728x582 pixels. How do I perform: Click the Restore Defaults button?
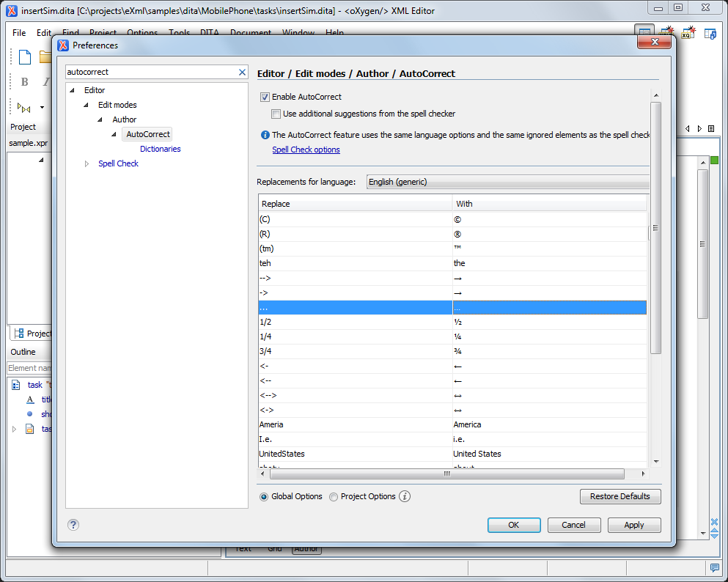click(620, 496)
